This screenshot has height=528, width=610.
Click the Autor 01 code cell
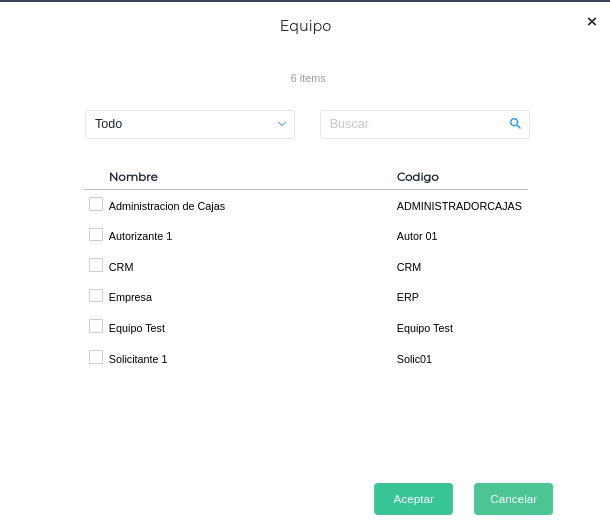[417, 236]
